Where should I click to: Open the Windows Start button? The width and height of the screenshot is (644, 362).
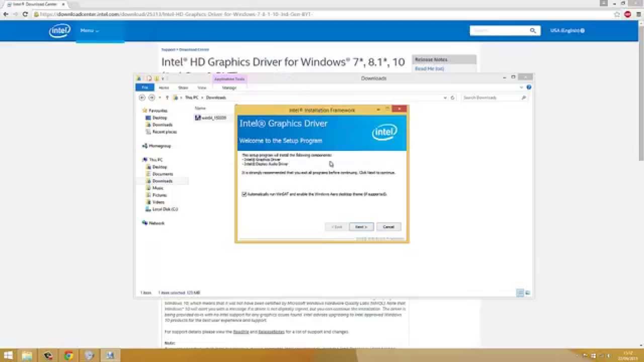9,355
